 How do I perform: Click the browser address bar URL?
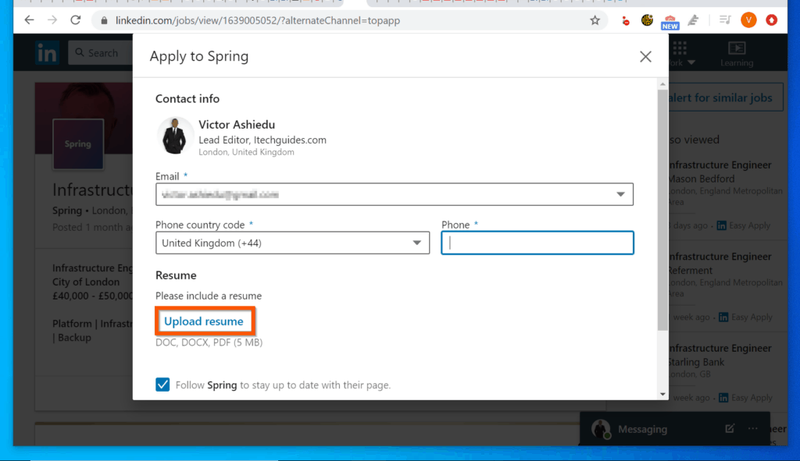[258, 20]
